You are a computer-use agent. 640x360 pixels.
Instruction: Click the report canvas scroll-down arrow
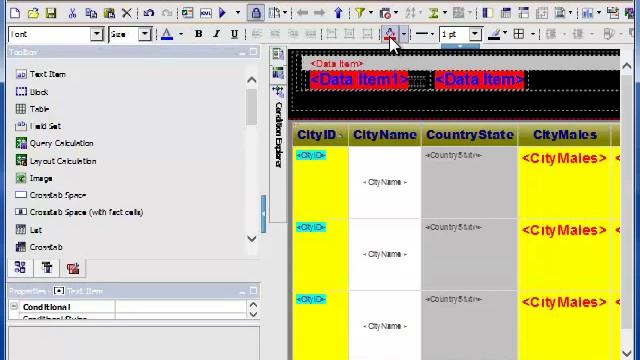click(627, 353)
